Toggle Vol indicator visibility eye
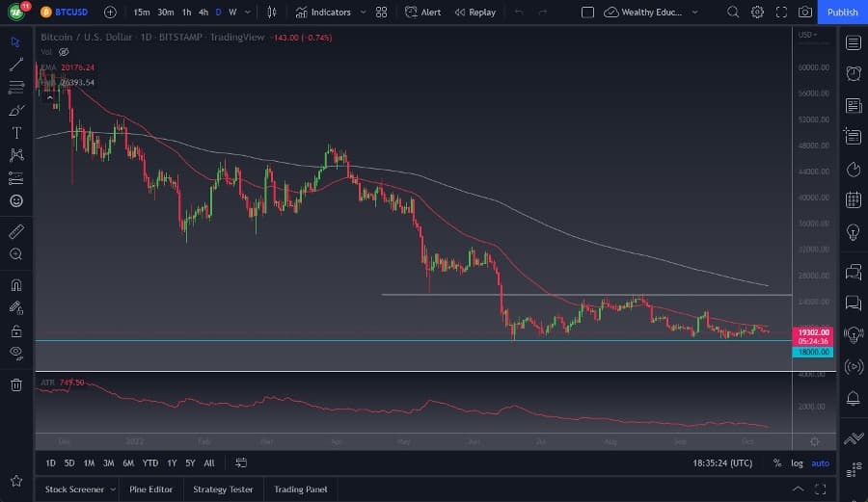The width and height of the screenshot is (868, 502). [64, 52]
